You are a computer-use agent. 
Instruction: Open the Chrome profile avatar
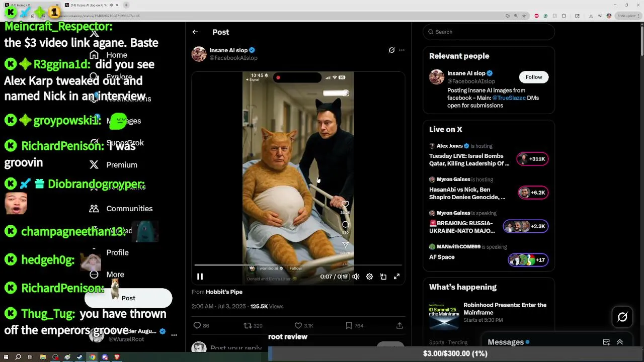pyautogui.click(x=609, y=16)
